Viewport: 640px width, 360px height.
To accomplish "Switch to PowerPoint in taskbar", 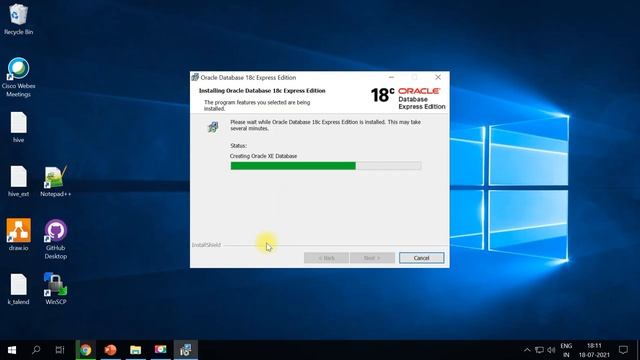I will pos(110,350).
